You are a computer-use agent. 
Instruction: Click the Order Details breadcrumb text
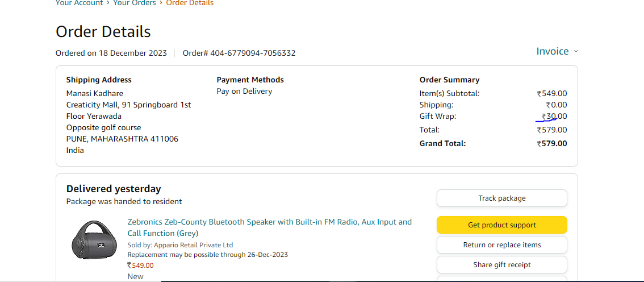click(x=190, y=3)
